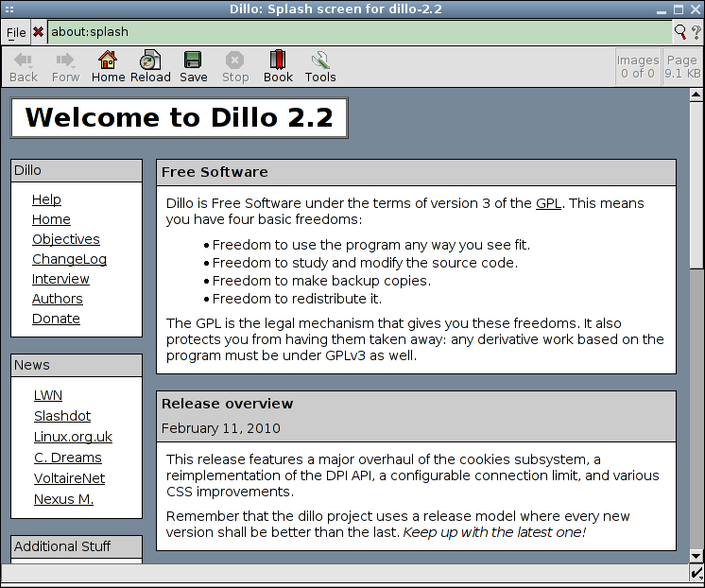Clear the URL with the red X icon

pos(38,32)
